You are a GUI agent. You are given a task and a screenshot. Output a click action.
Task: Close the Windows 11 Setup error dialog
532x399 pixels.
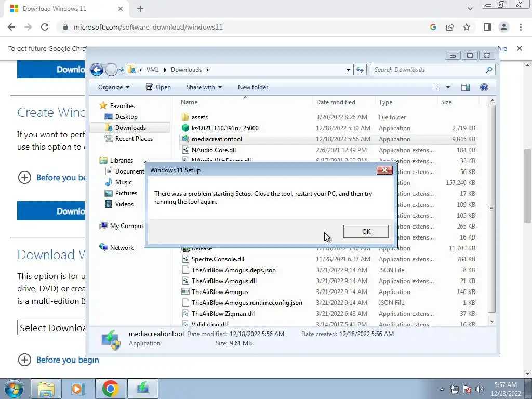tap(384, 170)
